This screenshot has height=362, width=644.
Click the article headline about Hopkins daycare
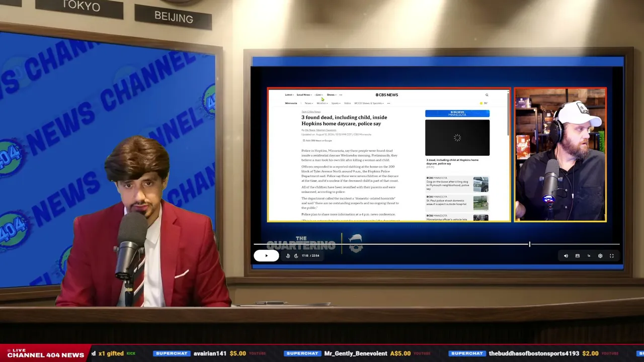[x=344, y=121]
